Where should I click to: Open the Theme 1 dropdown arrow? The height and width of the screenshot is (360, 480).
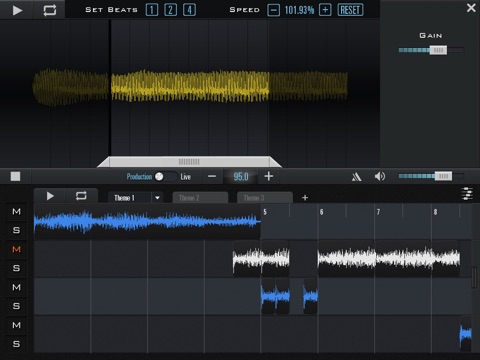click(157, 198)
